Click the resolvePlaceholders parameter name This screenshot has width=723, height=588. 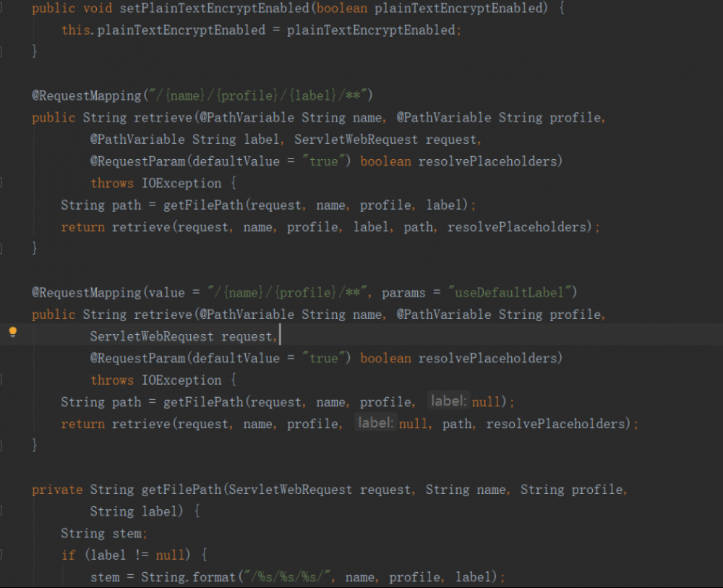[489, 161]
